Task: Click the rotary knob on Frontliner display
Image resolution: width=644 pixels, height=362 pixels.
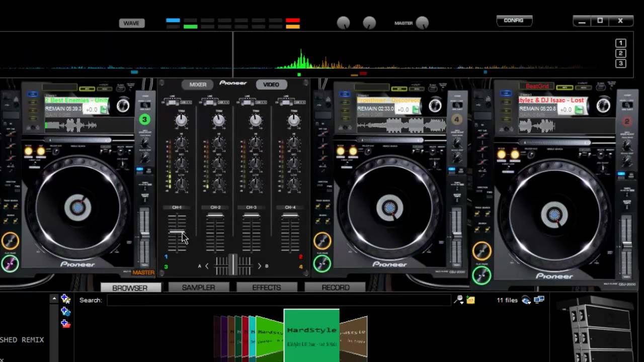Action: click(x=435, y=105)
